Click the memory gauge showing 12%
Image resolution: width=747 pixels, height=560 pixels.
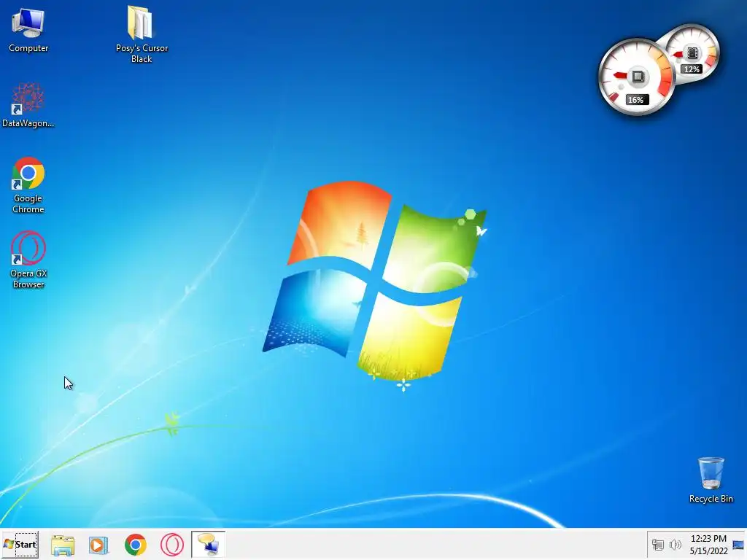(692, 53)
